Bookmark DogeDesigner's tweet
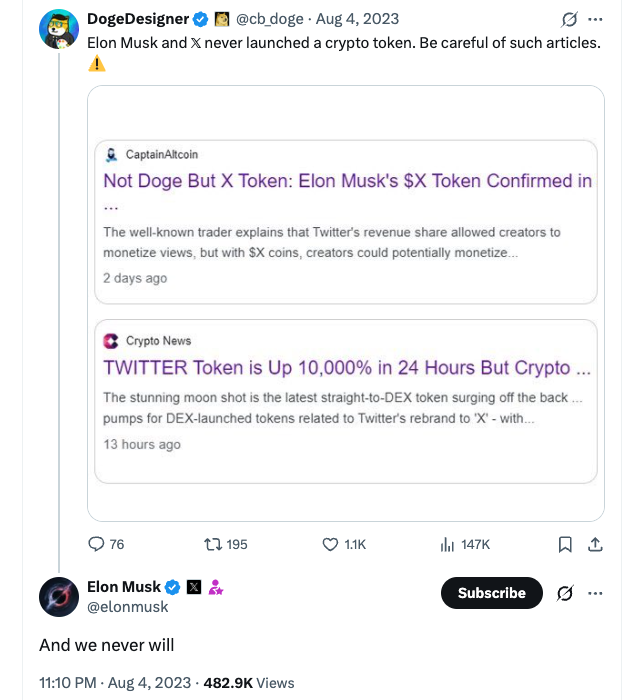640x700 pixels. (565, 544)
